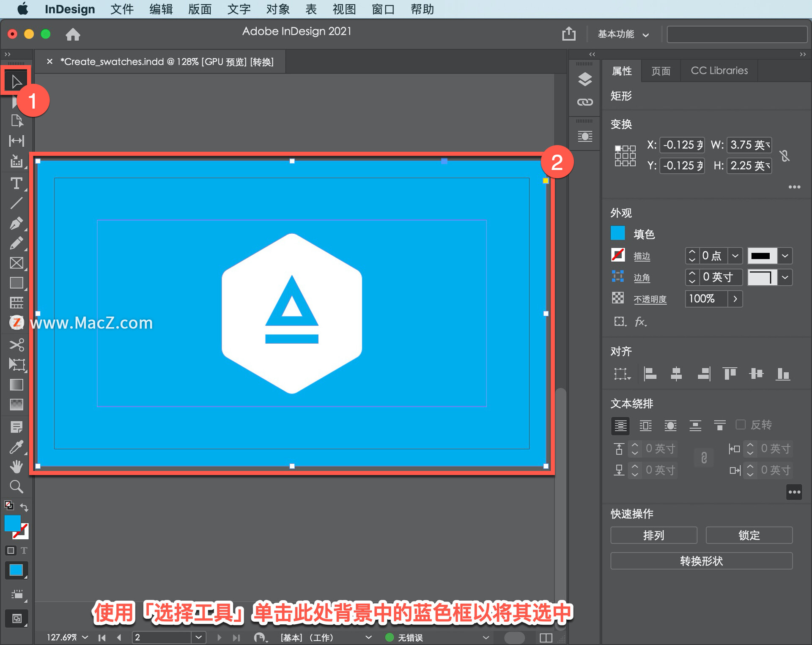Switch to the 页面 tab
Image resolution: width=812 pixels, height=645 pixels.
tap(661, 71)
